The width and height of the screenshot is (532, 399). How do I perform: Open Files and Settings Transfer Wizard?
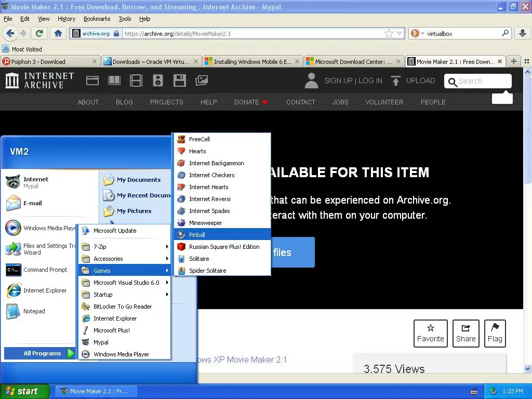point(41,249)
